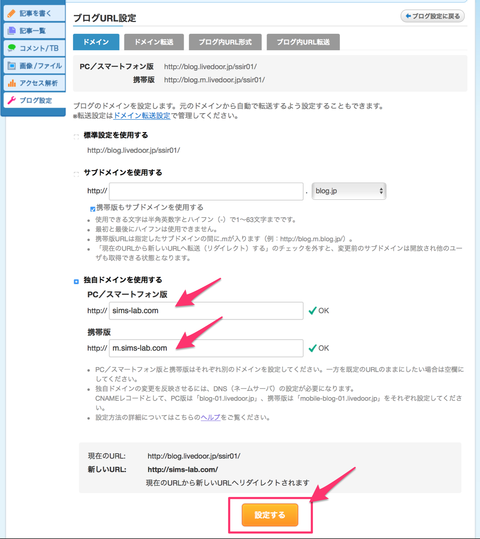Choose the 独自ドメインを使用する radio option
480x539 pixels.
pyautogui.click(x=76, y=282)
